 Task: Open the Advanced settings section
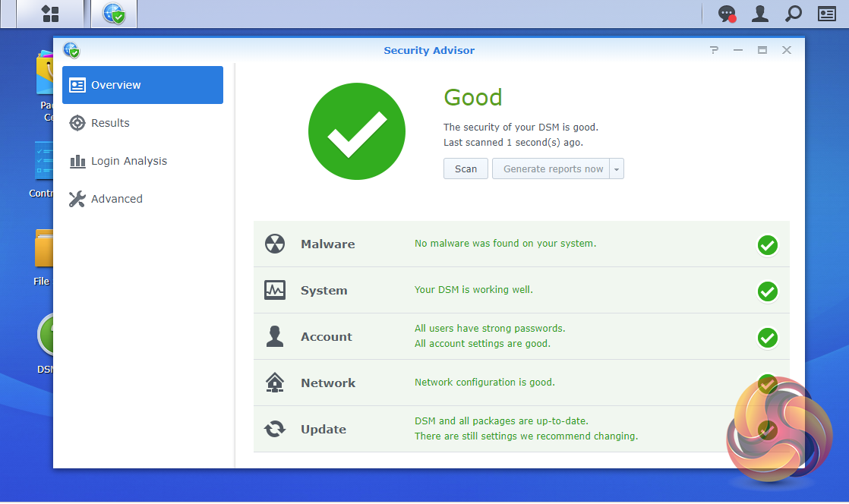coord(143,199)
